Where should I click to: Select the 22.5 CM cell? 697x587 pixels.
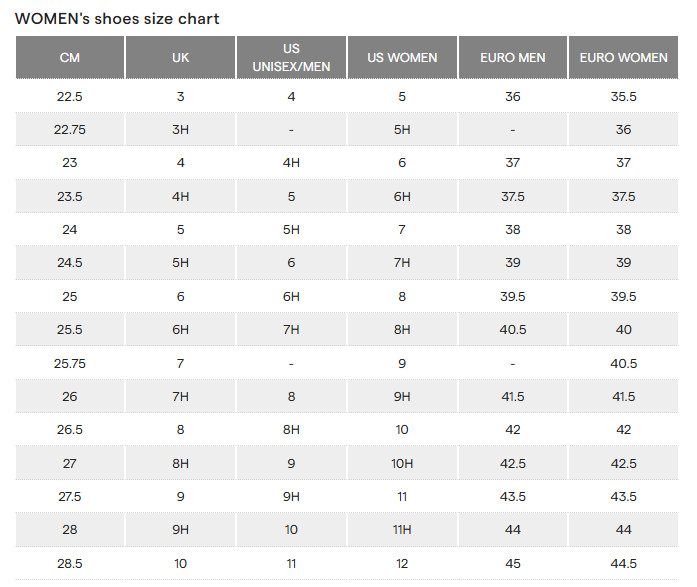70,96
